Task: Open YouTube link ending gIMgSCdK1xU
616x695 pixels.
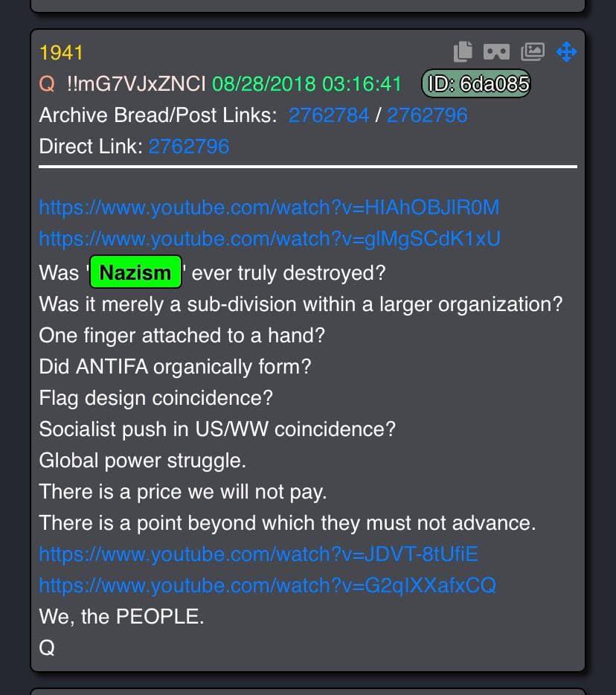Action: click(x=269, y=238)
